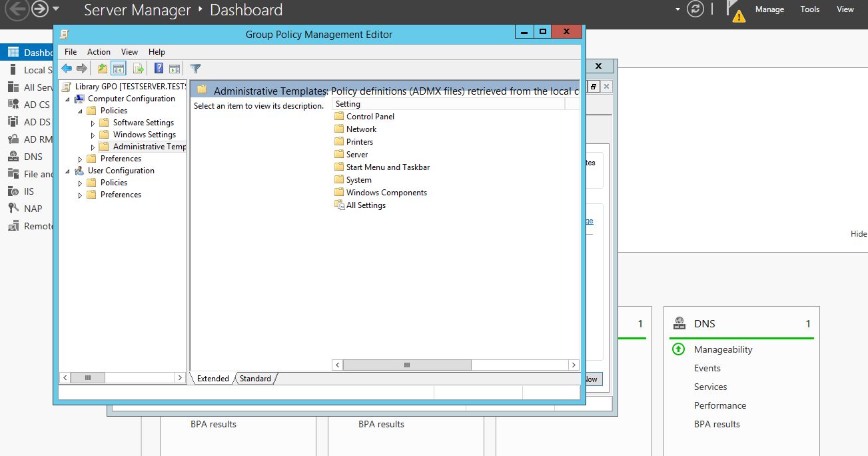868x456 pixels.
Task: Click the Server Manager navigation history dropdown arrow
Action: click(56, 9)
